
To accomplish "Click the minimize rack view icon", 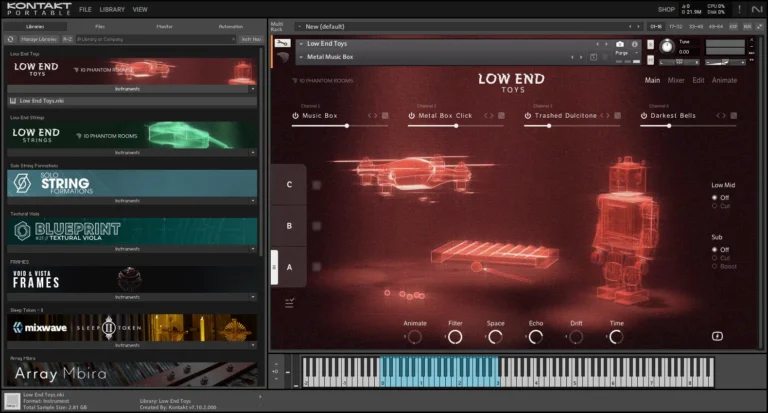I will tap(761, 26).
